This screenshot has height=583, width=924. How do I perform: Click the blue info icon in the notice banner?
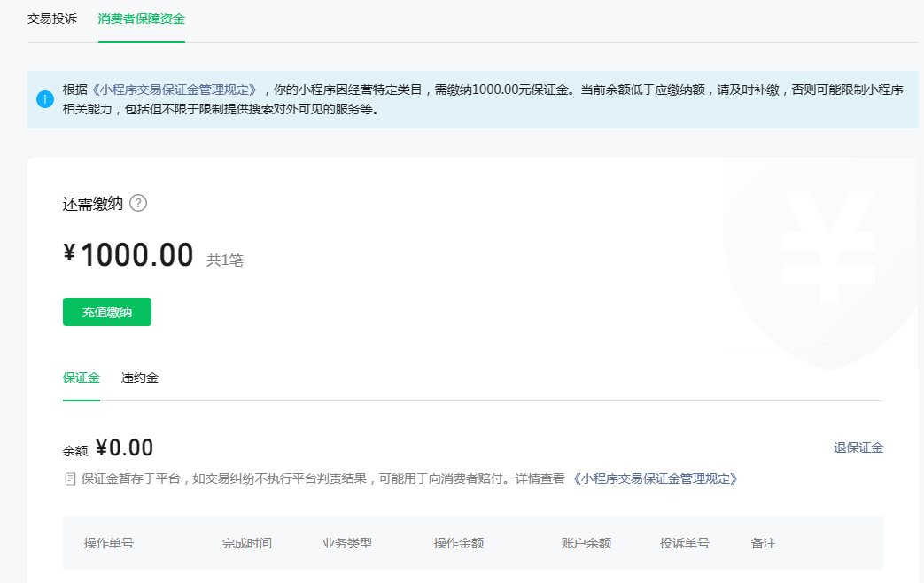(45, 99)
